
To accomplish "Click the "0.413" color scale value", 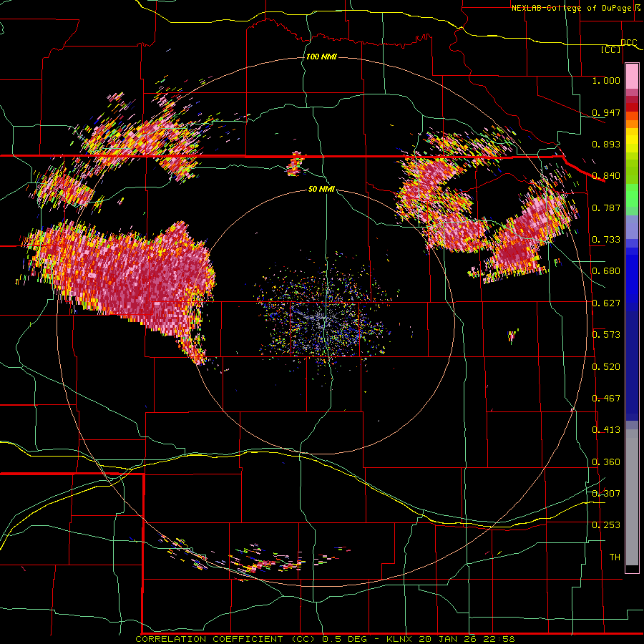I will click(x=606, y=430).
